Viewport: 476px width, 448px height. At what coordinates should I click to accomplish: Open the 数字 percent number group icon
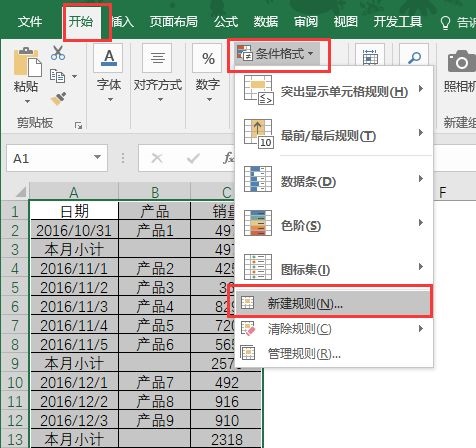pyautogui.click(x=208, y=58)
